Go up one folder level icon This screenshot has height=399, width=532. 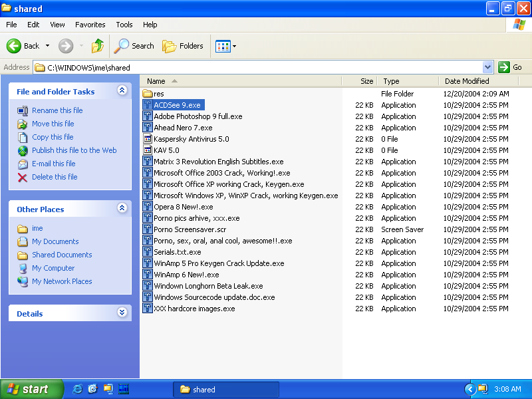point(98,46)
